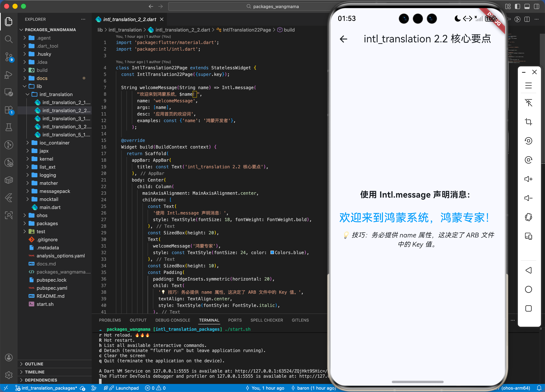This screenshot has width=545, height=392.
Task: Click the IntlTranslation22Page breadcrumb
Action: pyautogui.click(x=244, y=30)
